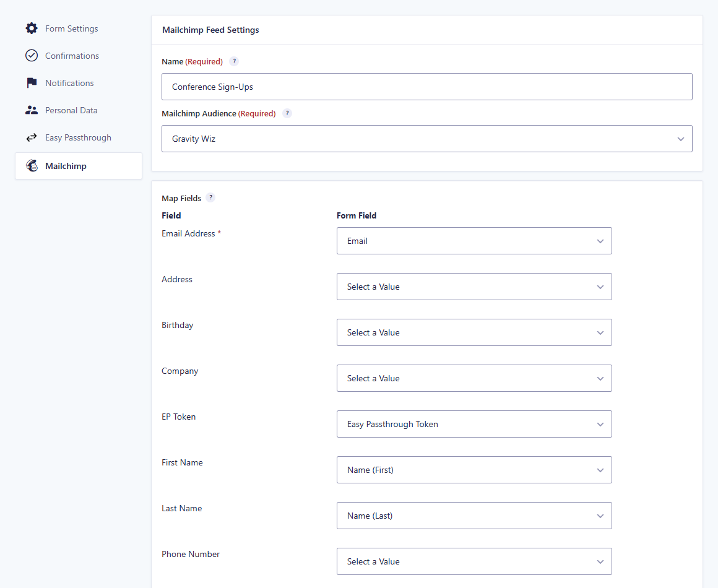Click the Easy Passthrough arrows icon
The height and width of the screenshot is (588, 718).
32,137
